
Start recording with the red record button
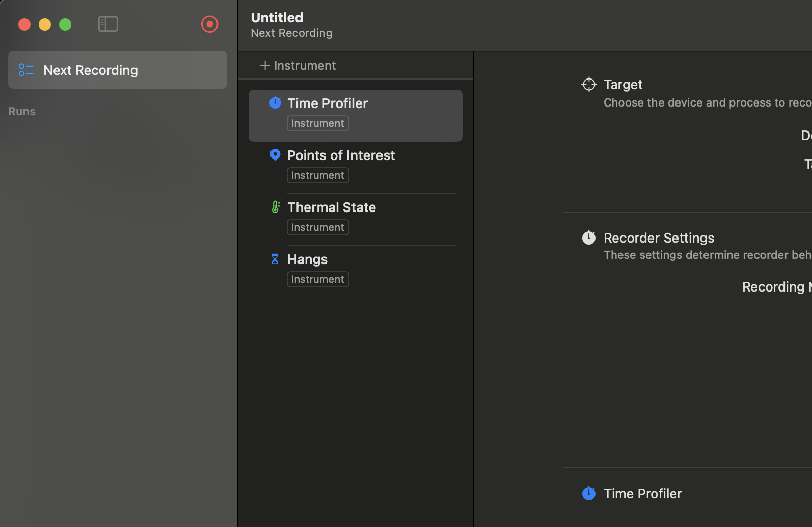(x=209, y=24)
